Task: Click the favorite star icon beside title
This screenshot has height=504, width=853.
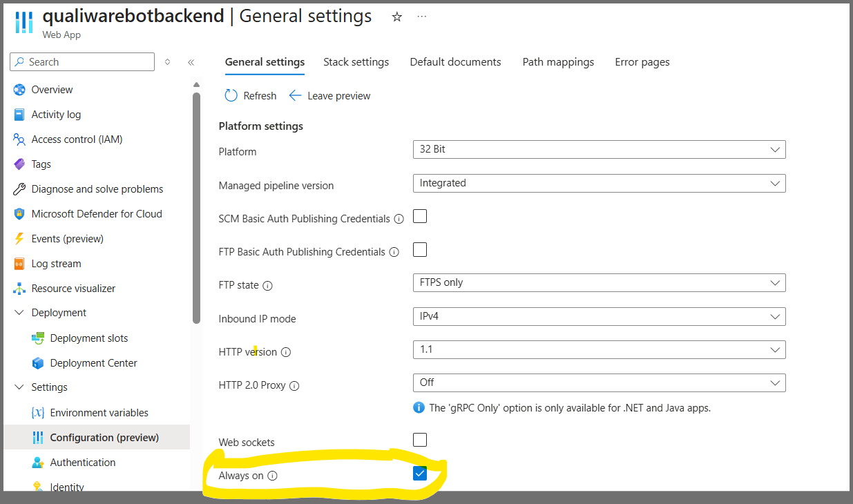Action: click(396, 17)
